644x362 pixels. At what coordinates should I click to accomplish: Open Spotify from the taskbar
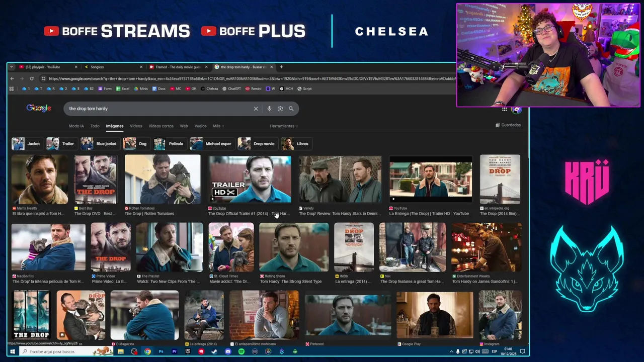click(x=242, y=351)
